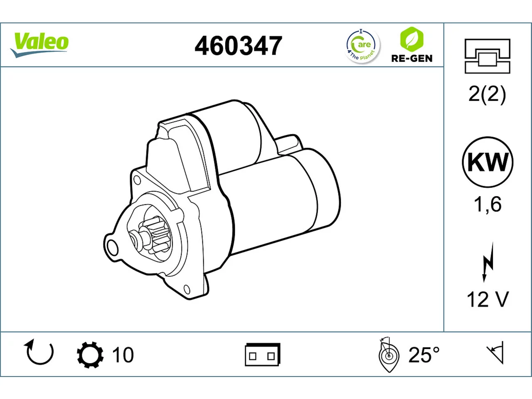The image size is (532, 399).
Task: Click the starter motor pinion gear
Action: (x=150, y=238)
